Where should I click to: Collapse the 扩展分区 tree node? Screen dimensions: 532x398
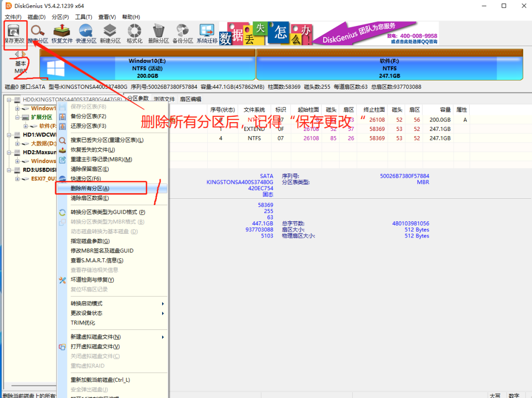pyautogui.click(x=17, y=117)
